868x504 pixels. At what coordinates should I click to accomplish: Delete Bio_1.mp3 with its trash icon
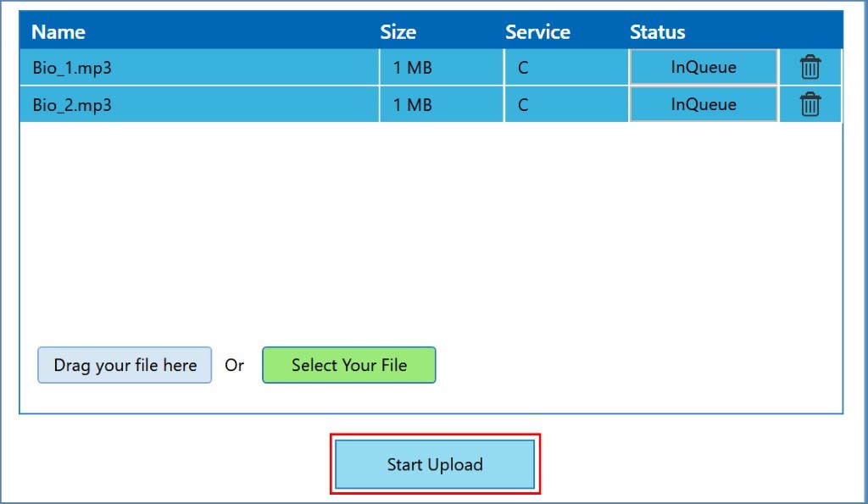810,67
